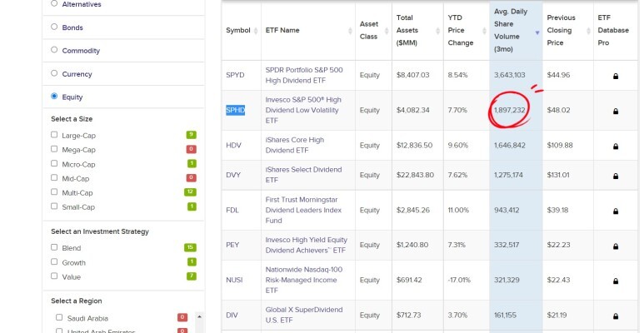Viewport: 644px width, 333px height.
Task: Click the lock icon in SPYD row
Action: point(615,76)
